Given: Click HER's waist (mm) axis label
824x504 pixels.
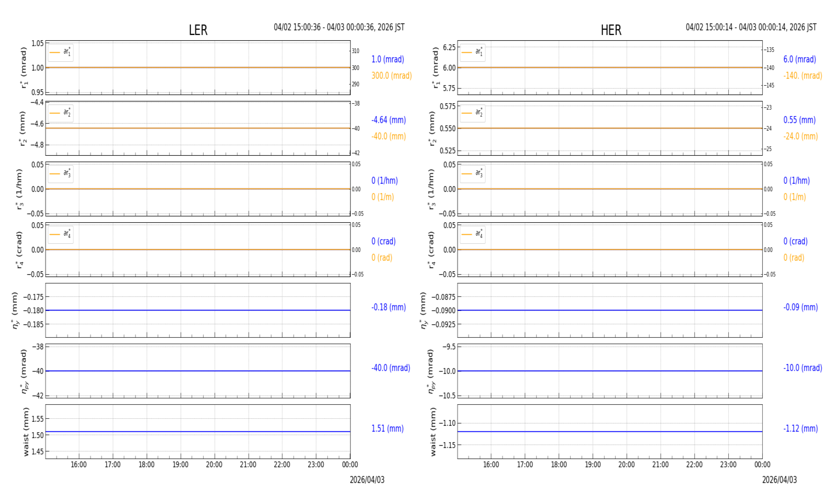Looking at the screenshot, I should coord(433,432).
